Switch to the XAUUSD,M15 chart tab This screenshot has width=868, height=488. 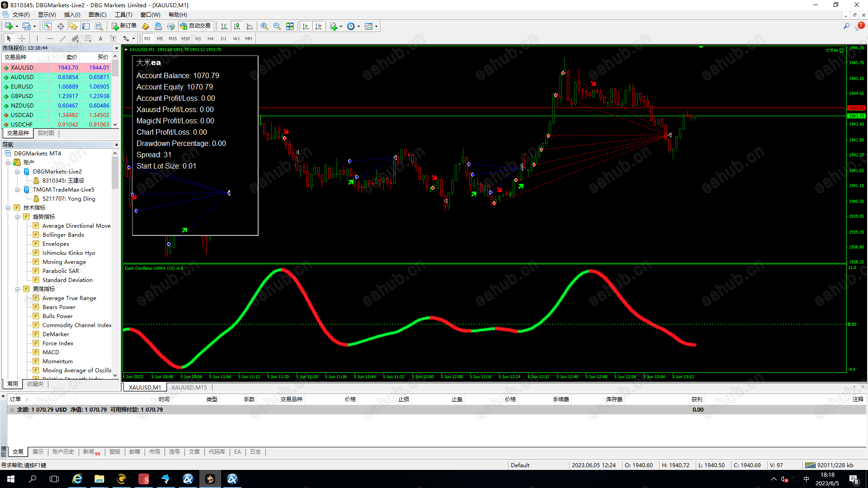189,387
